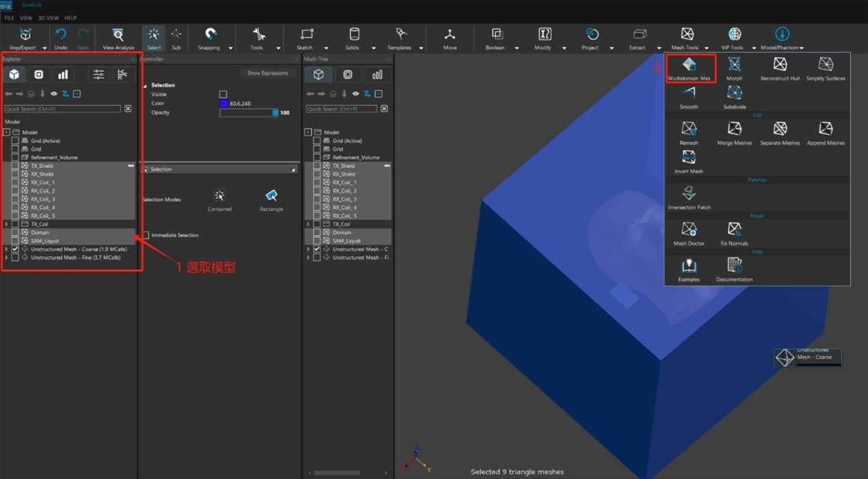Screen dimensions: 868x479
Task: Choose the Remesh tool
Action: (x=689, y=130)
